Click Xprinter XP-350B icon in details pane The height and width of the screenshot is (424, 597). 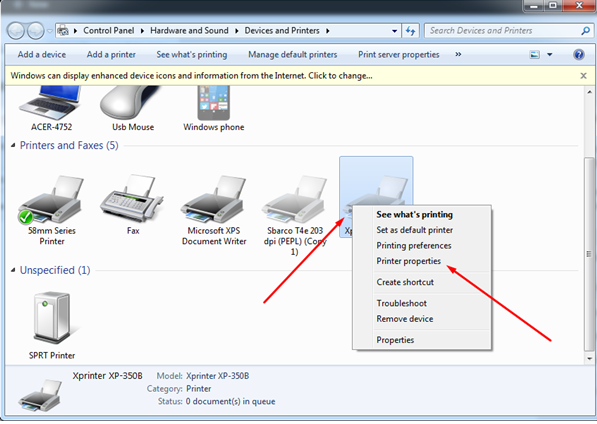click(40, 395)
